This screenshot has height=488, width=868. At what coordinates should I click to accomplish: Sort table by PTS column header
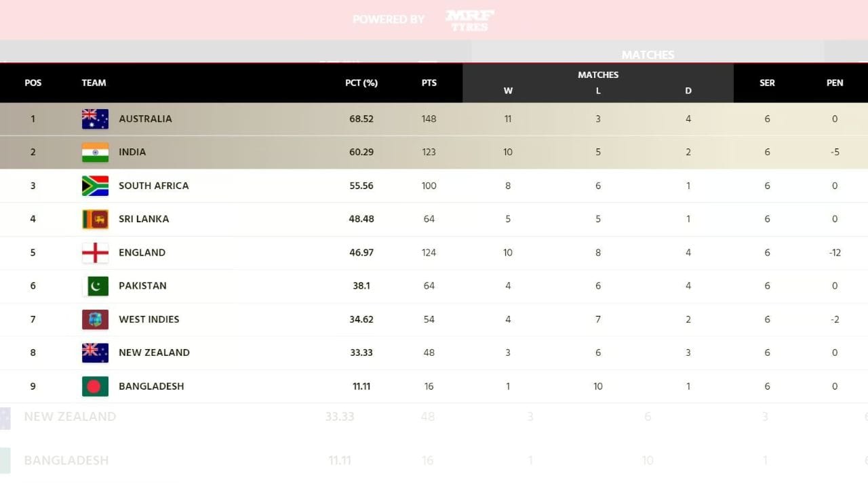click(x=429, y=83)
